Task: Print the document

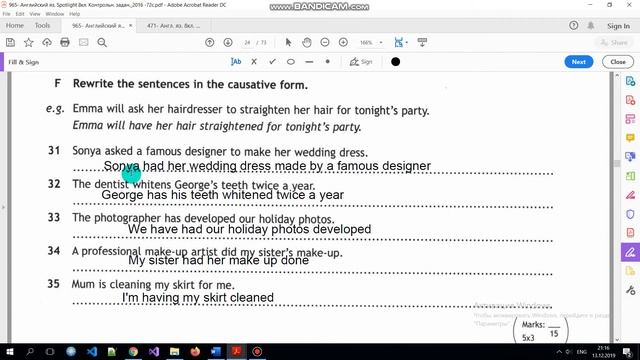Action: click(x=65, y=42)
